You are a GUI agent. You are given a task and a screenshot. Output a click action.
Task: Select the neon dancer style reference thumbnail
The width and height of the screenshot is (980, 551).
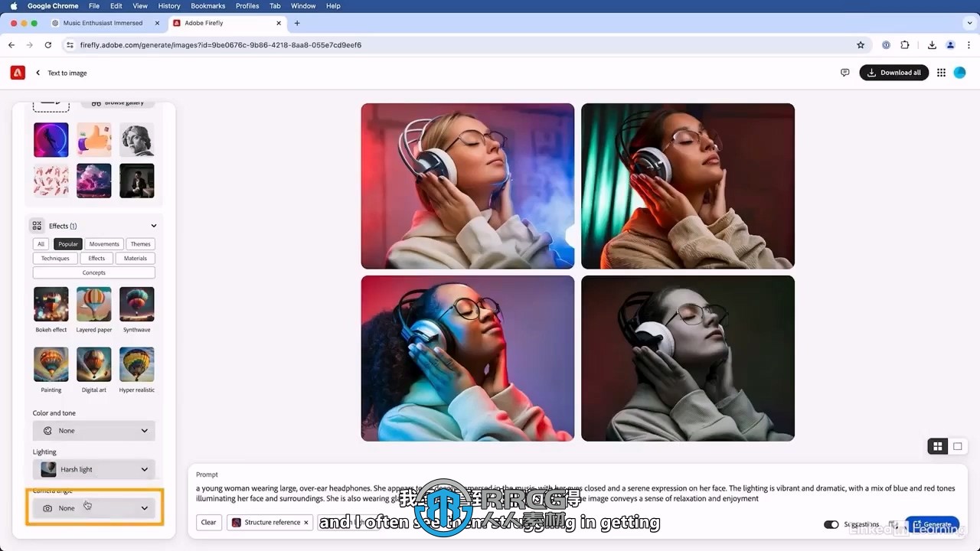pyautogui.click(x=51, y=140)
